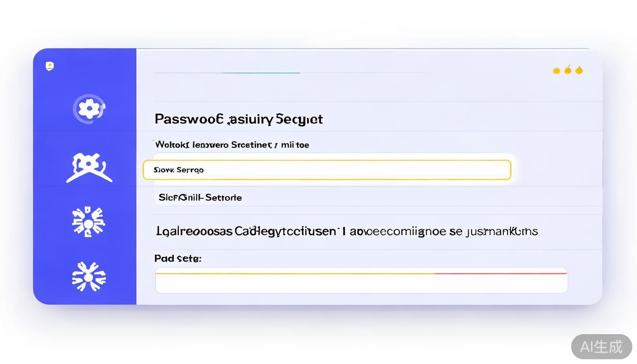
Task: Click the third sidebar icon with square-tipped spokes
Action: pyautogui.click(x=89, y=222)
